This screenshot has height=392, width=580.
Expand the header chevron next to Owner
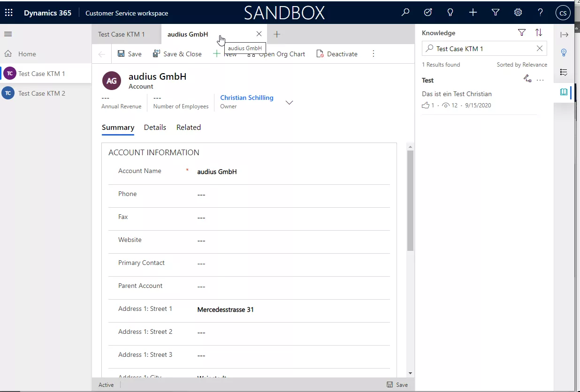pos(290,103)
